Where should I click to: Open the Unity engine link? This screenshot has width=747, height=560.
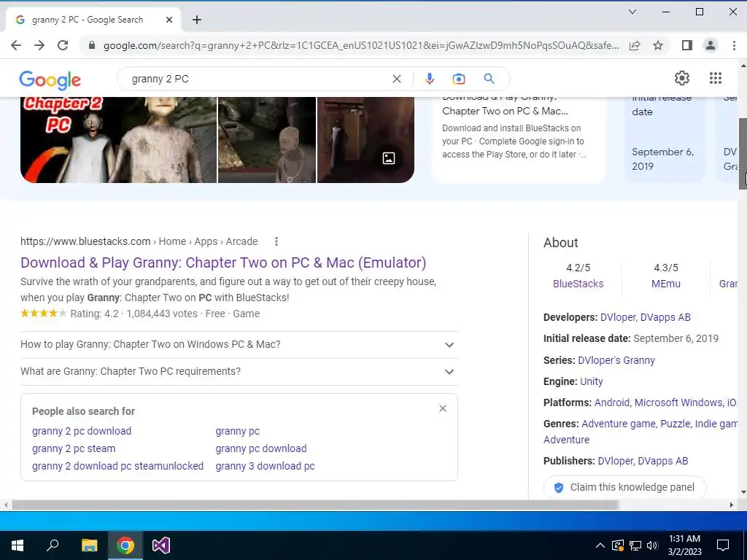click(x=591, y=381)
